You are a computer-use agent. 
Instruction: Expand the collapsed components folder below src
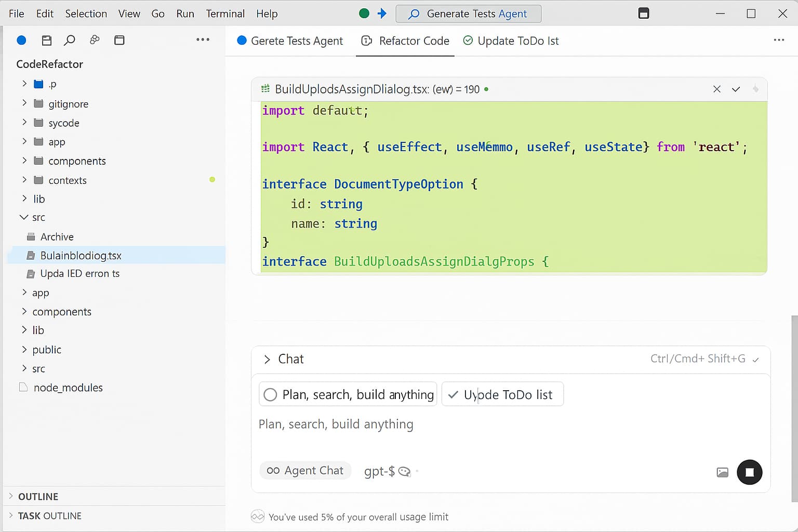point(24,311)
